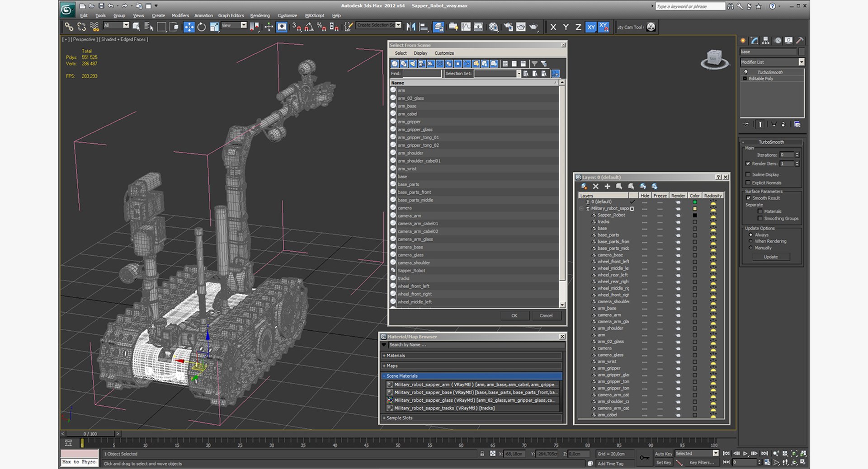868x469 pixels.
Task: Click the Military_robot_sapper layer color swatch
Action: pos(695,208)
